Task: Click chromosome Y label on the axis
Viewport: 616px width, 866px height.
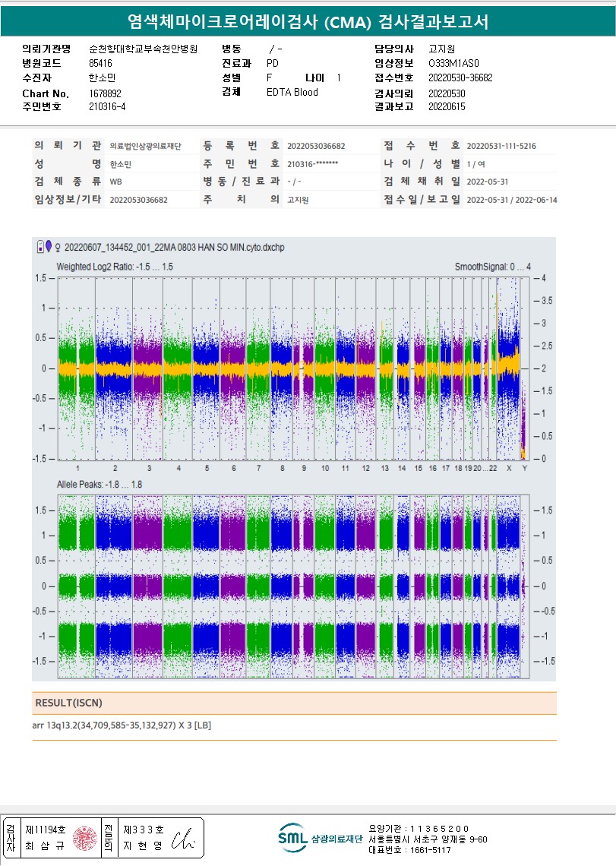Action: coord(524,469)
